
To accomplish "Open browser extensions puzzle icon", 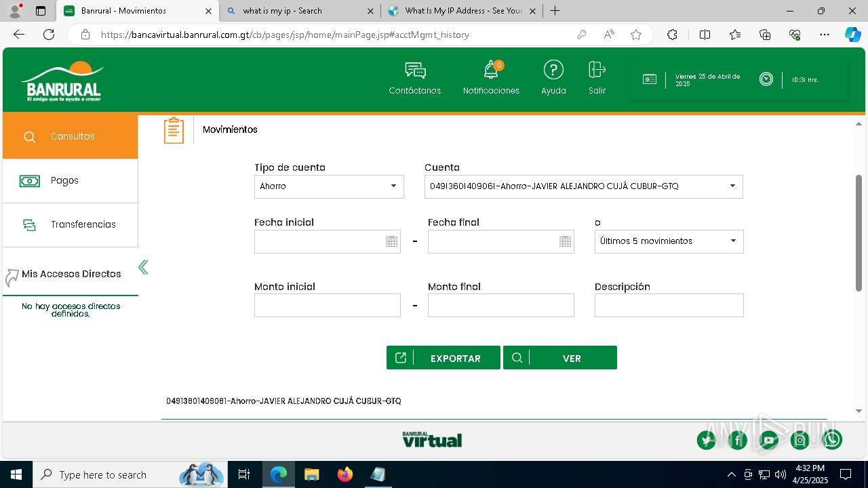I will 672,35.
